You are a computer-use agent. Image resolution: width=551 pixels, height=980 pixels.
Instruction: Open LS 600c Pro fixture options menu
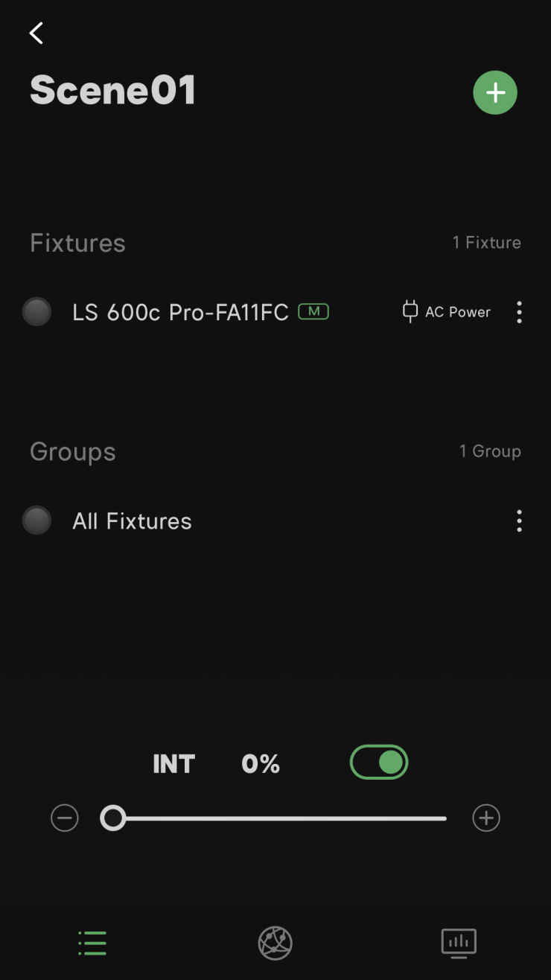pyautogui.click(x=519, y=312)
